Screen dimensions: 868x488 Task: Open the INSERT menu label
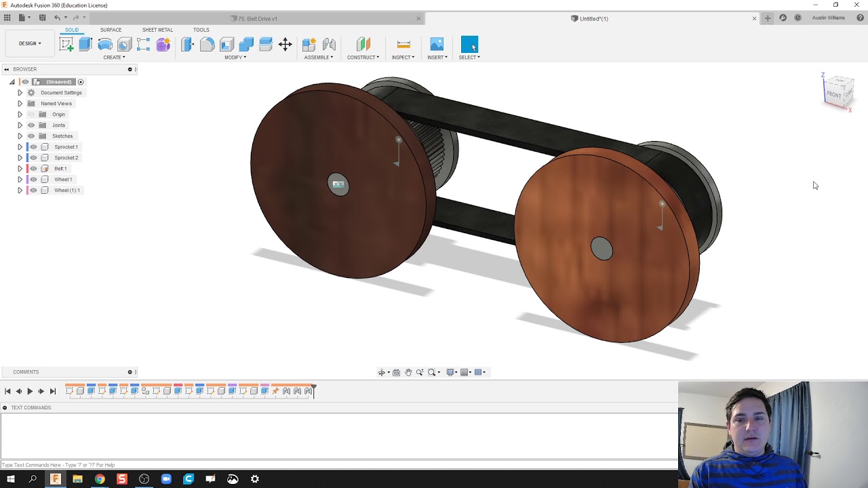click(x=437, y=58)
